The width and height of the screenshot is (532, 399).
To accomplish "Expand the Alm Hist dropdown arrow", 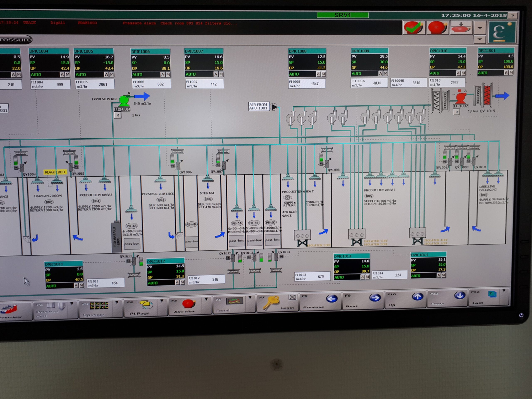I will [206, 300].
